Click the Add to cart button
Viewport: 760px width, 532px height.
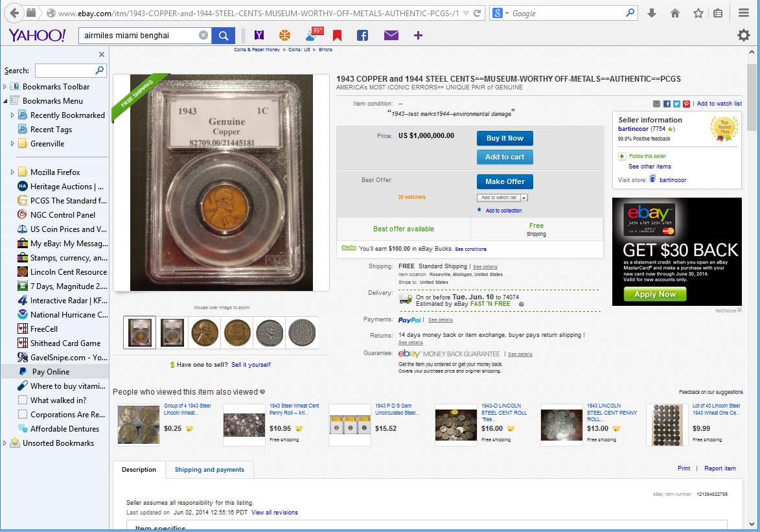point(505,157)
